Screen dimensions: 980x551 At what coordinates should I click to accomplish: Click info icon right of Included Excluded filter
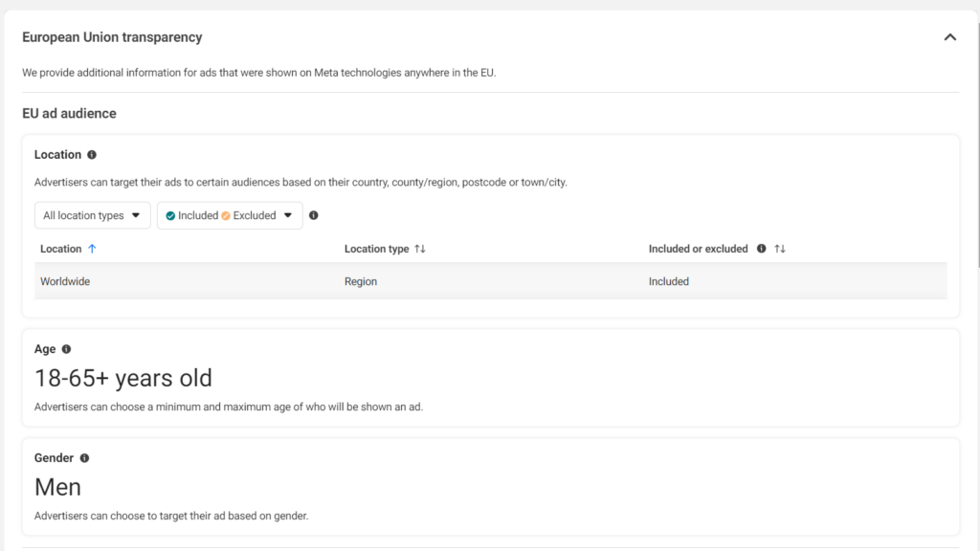point(314,215)
